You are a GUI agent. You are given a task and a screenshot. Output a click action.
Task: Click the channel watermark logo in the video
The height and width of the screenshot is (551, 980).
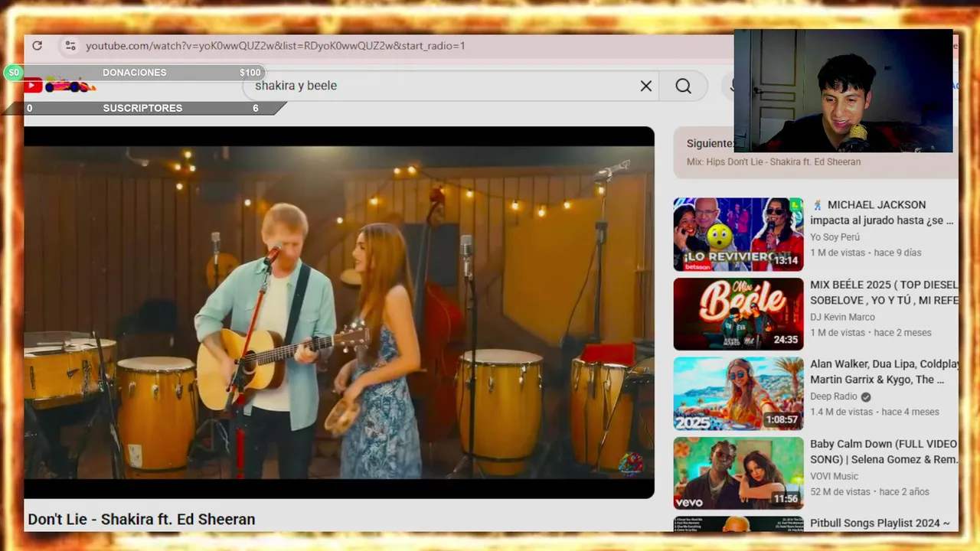click(631, 464)
